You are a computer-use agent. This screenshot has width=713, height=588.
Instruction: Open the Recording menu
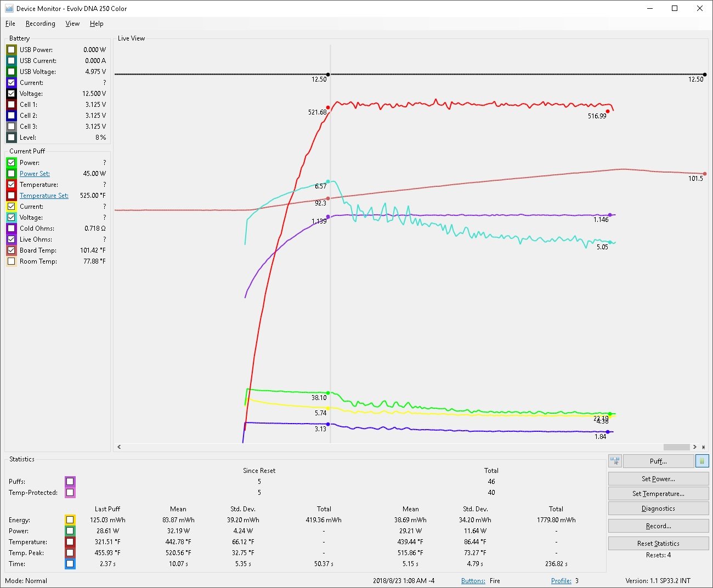(40, 24)
